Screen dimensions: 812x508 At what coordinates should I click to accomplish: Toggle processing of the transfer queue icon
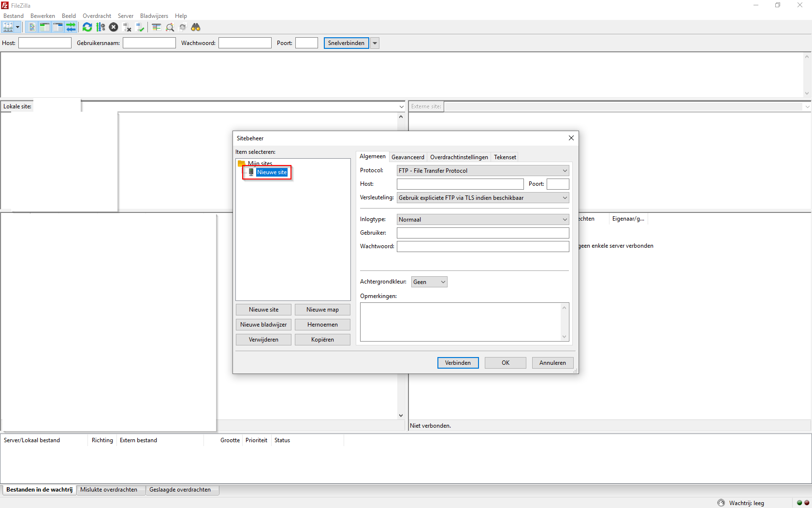click(x=101, y=27)
